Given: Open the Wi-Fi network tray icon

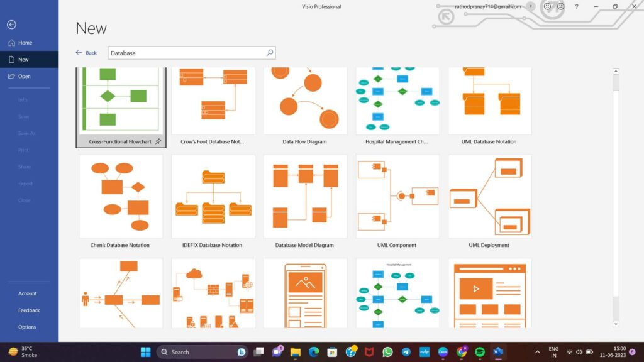Looking at the screenshot, I should 569,352.
